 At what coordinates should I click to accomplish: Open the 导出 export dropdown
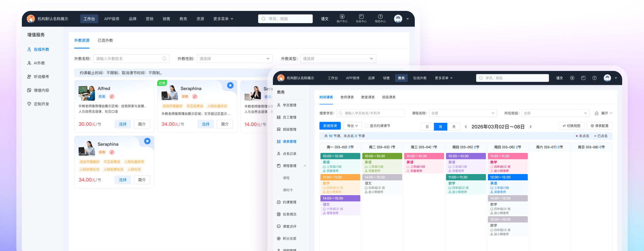click(x=352, y=126)
